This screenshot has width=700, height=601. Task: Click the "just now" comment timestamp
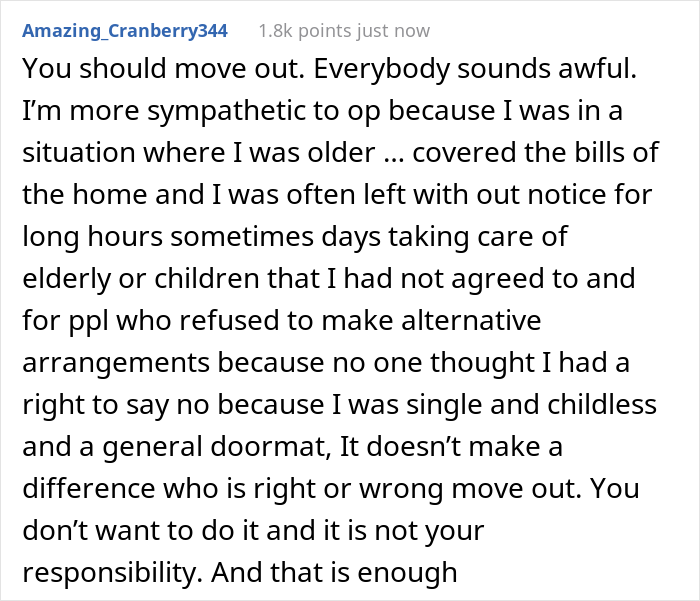pyautogui.click(x=391, y=31)
